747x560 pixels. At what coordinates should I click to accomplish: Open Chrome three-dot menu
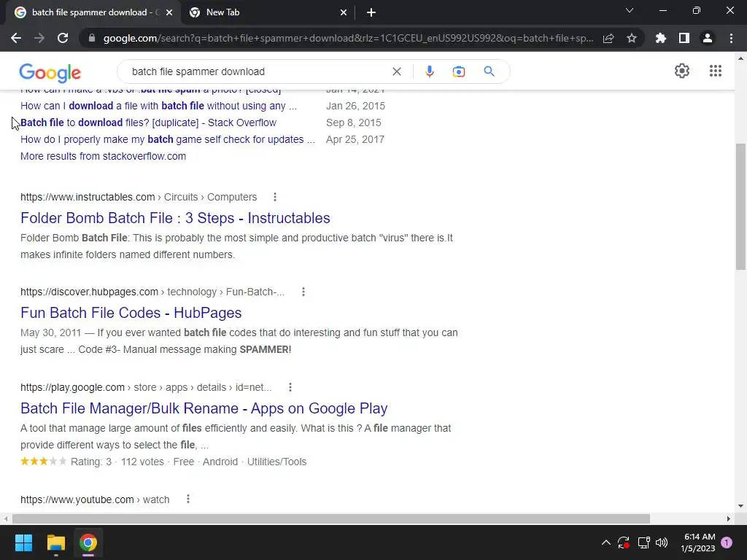pos(731,38)
